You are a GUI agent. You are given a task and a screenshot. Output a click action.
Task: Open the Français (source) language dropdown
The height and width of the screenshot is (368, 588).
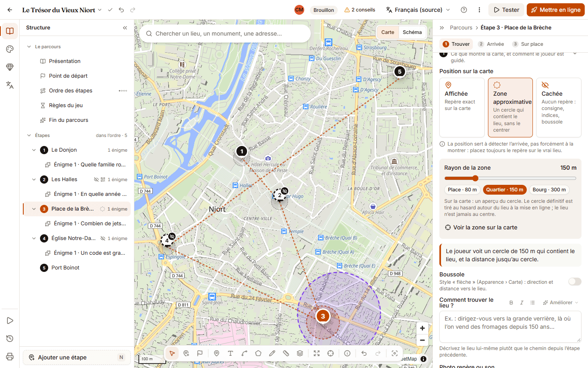click(418, 10)
